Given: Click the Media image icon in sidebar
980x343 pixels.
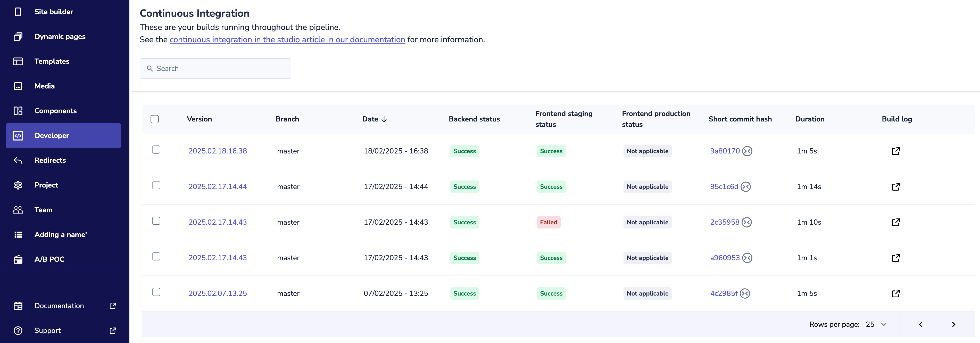Looking at the screenshot, I should (18, 86).
